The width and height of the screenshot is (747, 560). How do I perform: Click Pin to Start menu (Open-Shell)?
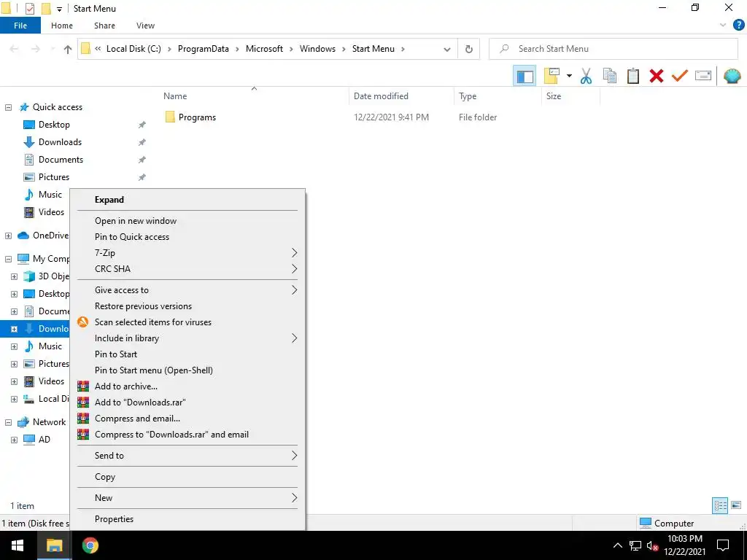click(187, 370)
